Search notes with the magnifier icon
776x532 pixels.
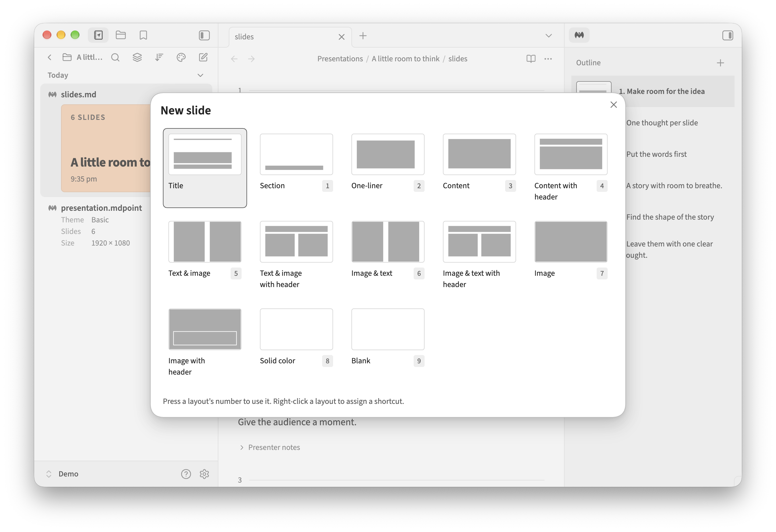[115, 57]
